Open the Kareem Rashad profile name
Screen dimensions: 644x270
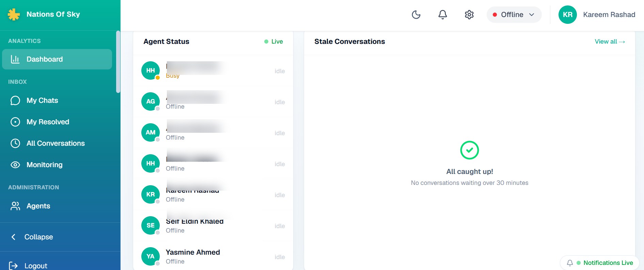(609, 15)
